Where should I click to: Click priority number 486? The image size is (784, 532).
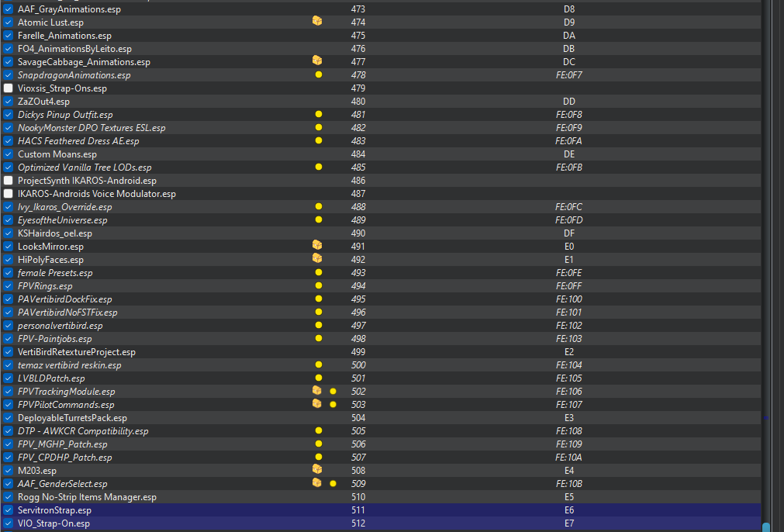click(358, 181)
